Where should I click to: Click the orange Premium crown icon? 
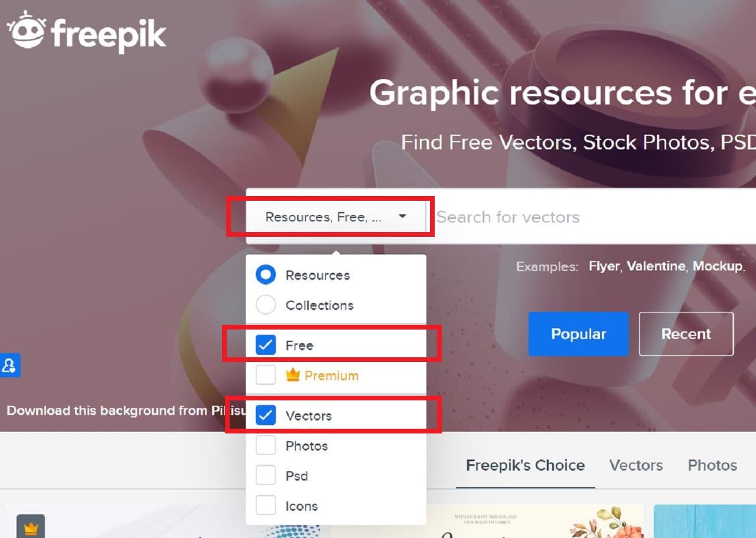(293, 375)
